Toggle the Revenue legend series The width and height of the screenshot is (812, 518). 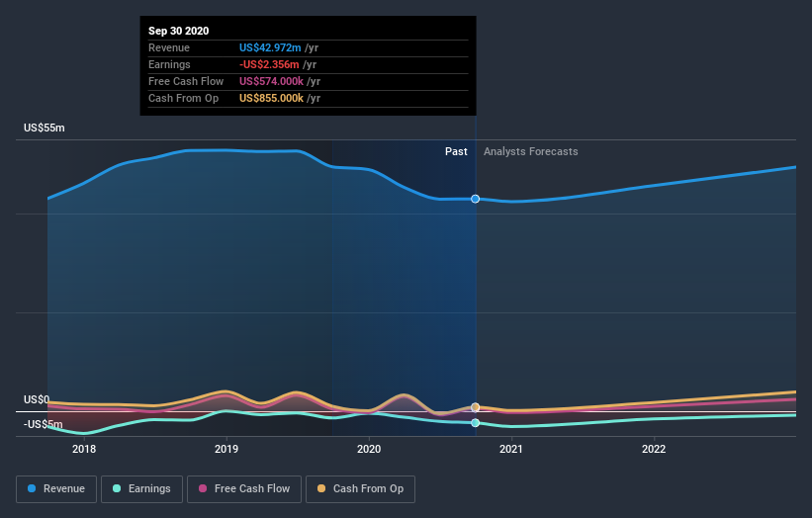coord(56,489)
